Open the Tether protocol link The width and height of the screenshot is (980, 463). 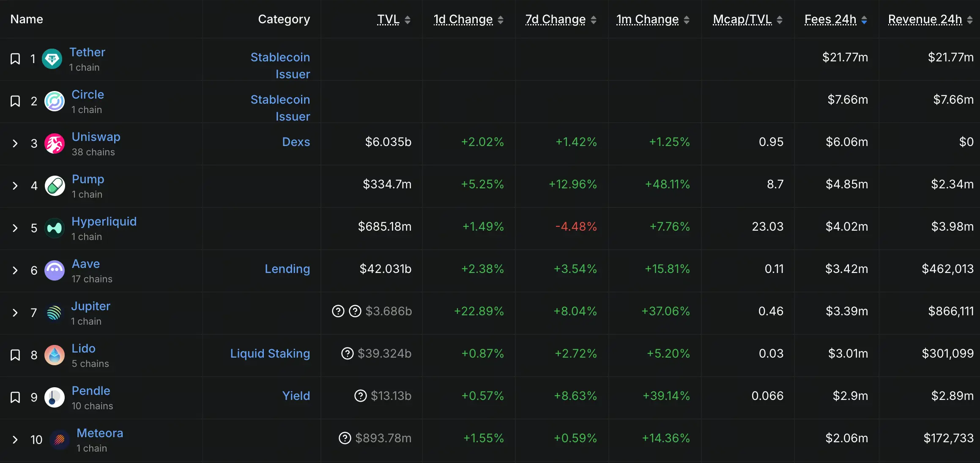pyautogui.click(x=87, y=52)
